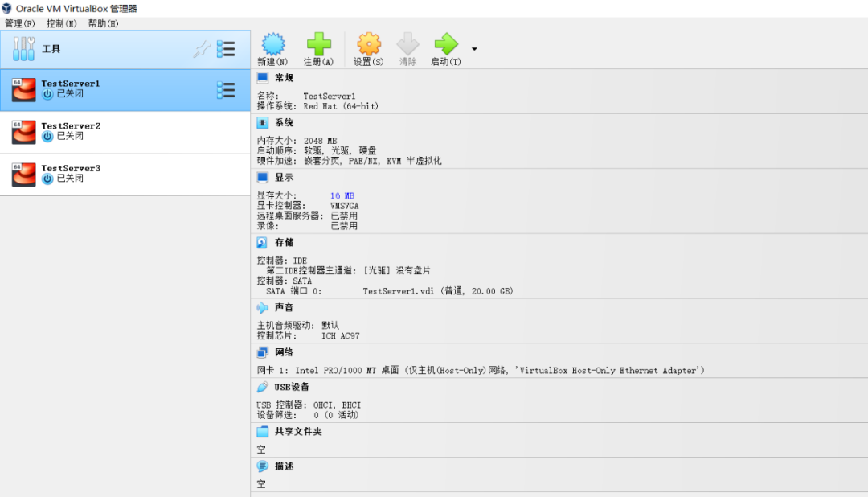Click the Description (描述) speech bubble icon
The image size is (868, 497).
click(x=262, y=466)
